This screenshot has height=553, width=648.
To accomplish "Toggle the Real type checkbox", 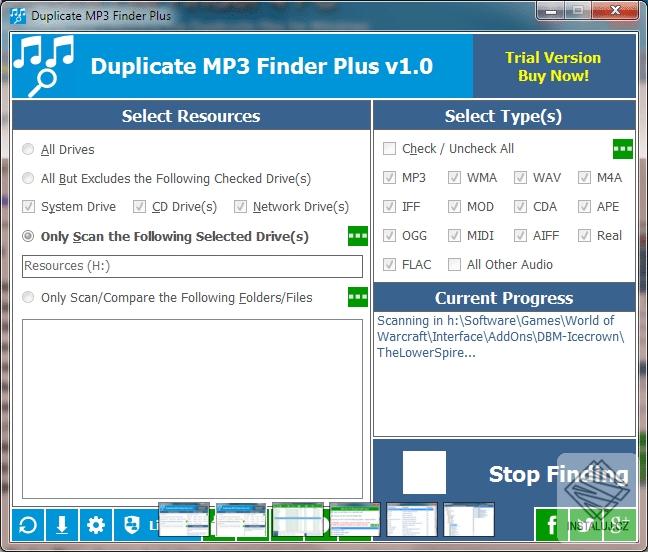I will click(x=584, y=236).
